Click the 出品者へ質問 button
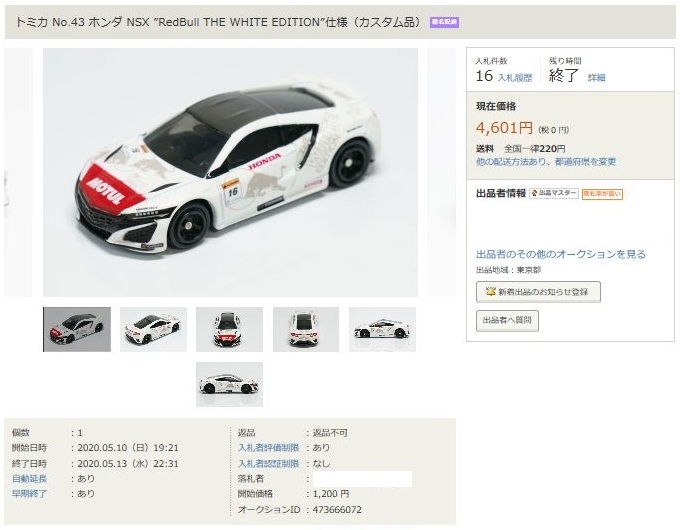Screen dimensions: 680x530 [x=507, y=321]
